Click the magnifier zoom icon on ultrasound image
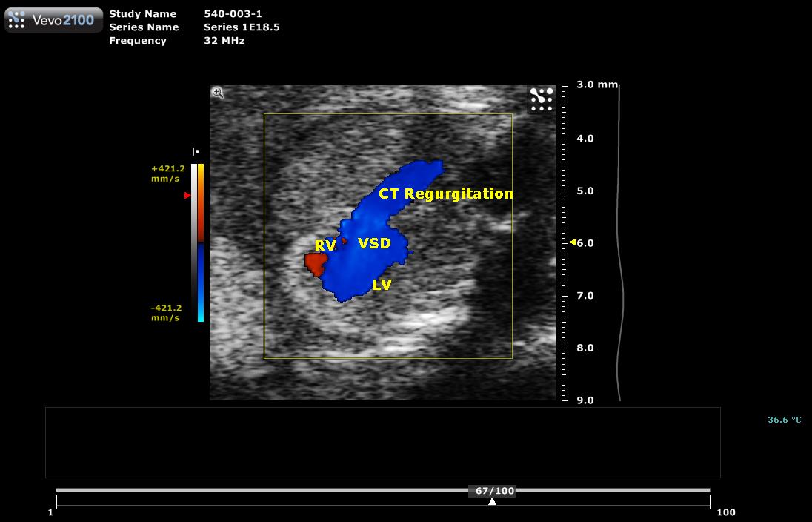Image resolution: width=812 pixels, height=522 pixels. point(218,93)
